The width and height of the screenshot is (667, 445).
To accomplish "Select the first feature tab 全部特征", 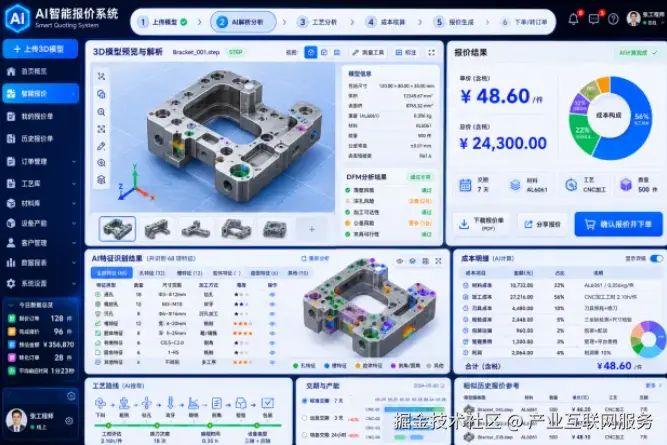I will click(112, 273).
